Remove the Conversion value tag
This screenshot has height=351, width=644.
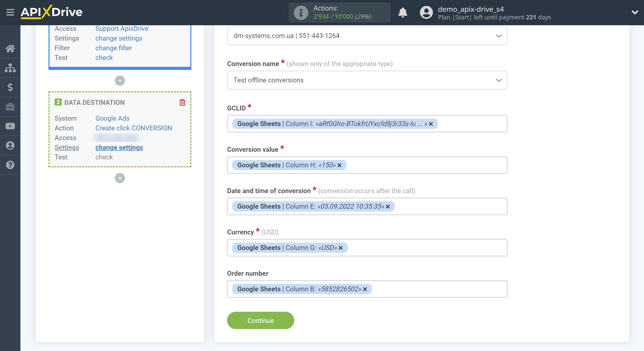[340, 165]
